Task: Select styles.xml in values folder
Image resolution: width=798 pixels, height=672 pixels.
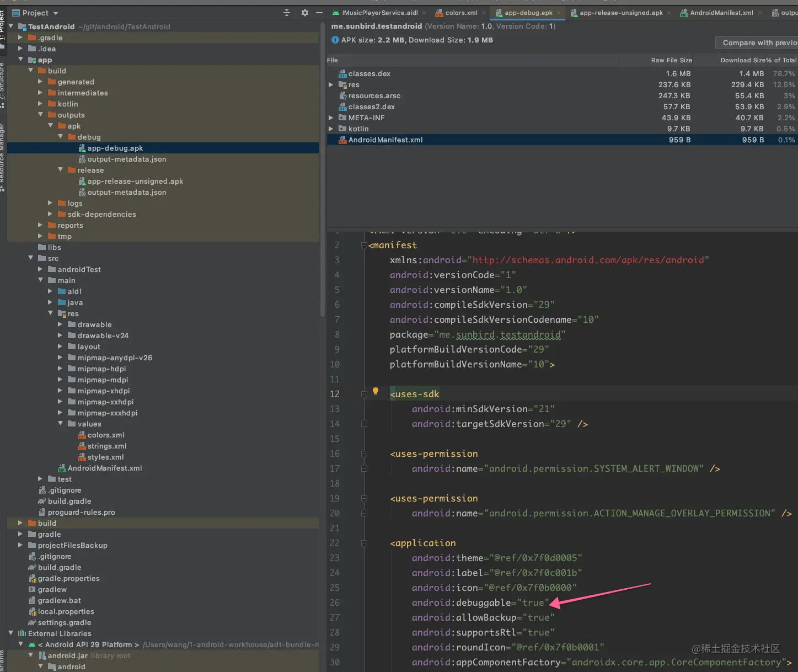Action: [105, 457]
